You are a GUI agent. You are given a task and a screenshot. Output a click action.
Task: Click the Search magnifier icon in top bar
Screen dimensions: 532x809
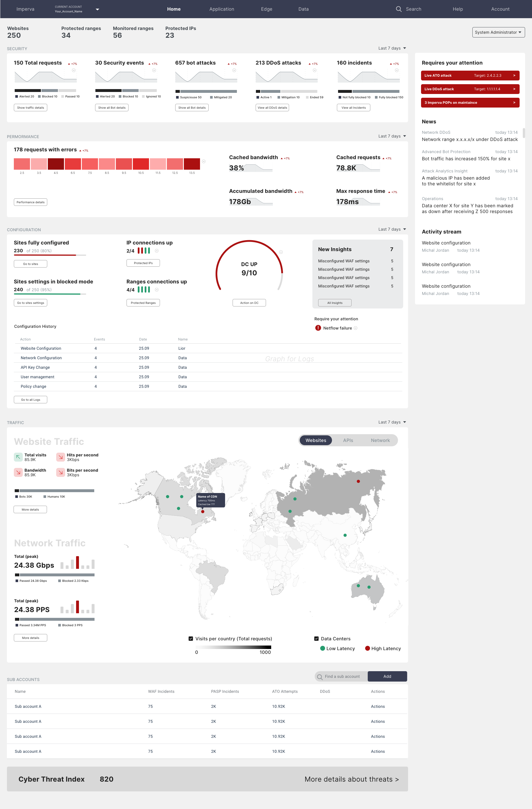399,9
